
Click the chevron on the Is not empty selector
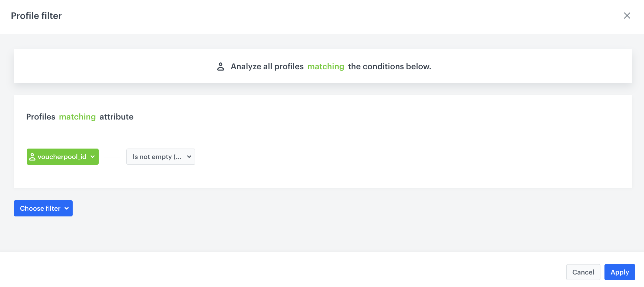coord(189,157)
